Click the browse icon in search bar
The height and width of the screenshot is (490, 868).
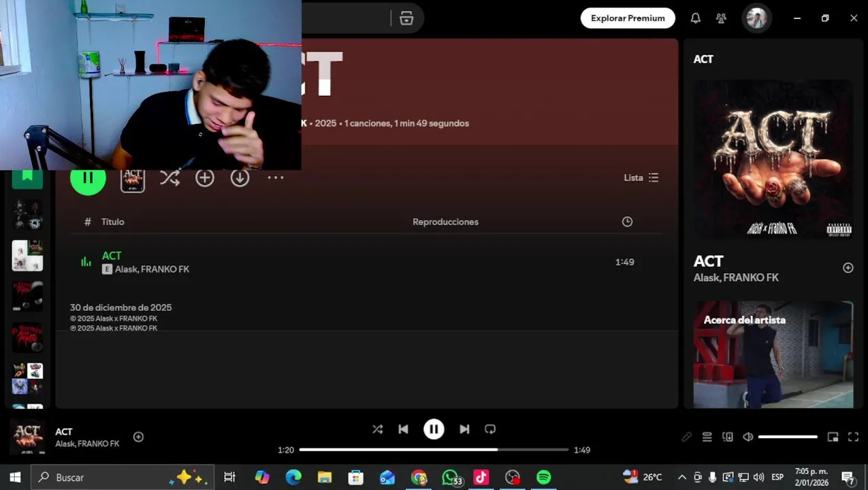pyautogui.click(x=406, y=18)
